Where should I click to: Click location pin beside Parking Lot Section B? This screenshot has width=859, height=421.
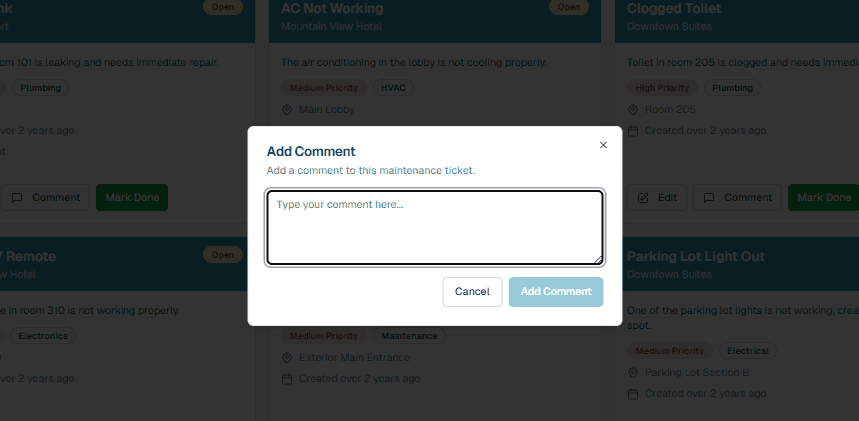click(632, 373)
